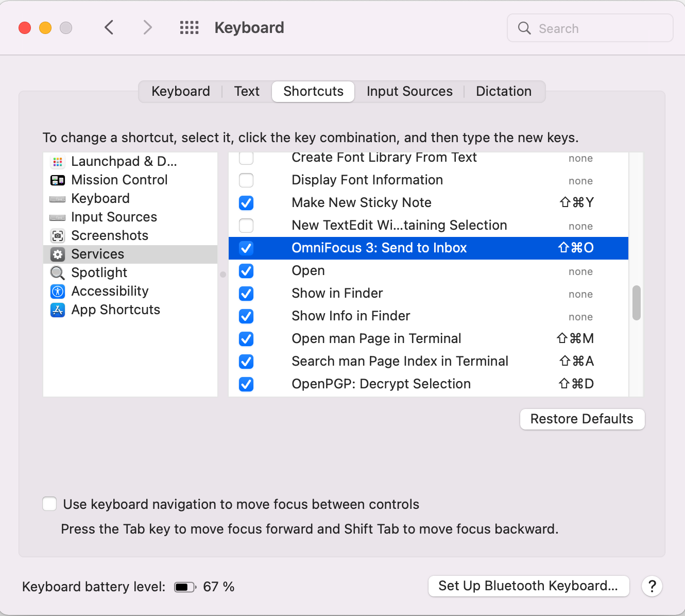The height and width of the screenshot is (616, 685).
Task: Click the Mission Control icon in sidebar
Action: (x=58, y=180)
